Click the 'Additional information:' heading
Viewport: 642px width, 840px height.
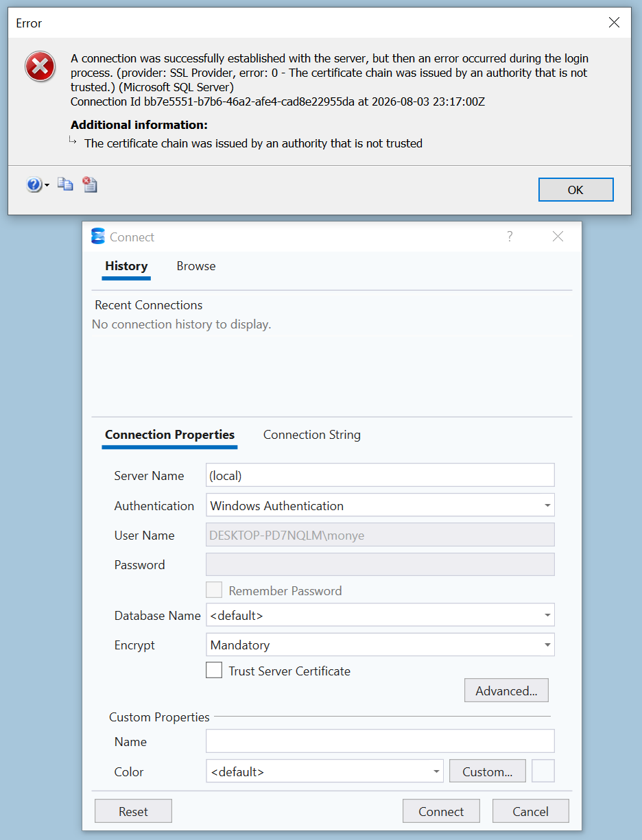[139, 125]
